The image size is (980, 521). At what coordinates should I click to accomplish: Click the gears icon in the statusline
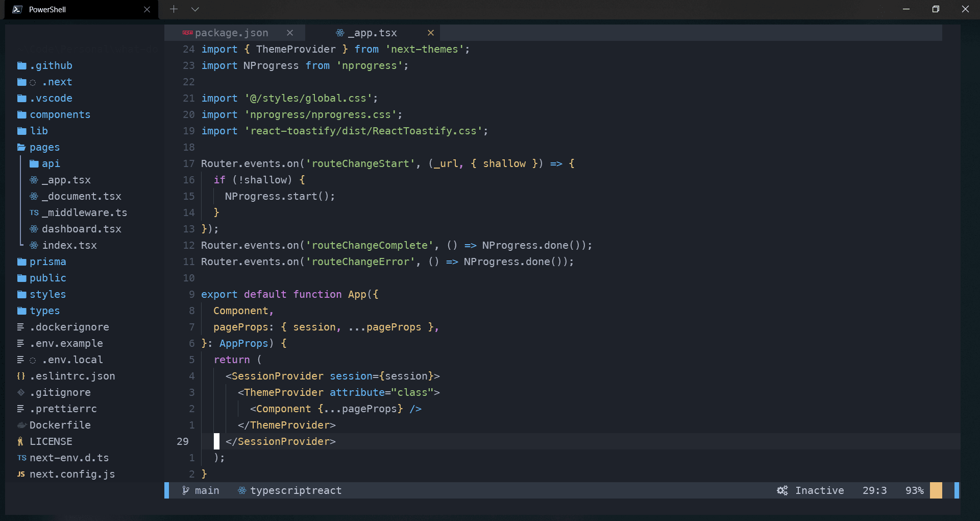tap(781, 490)
